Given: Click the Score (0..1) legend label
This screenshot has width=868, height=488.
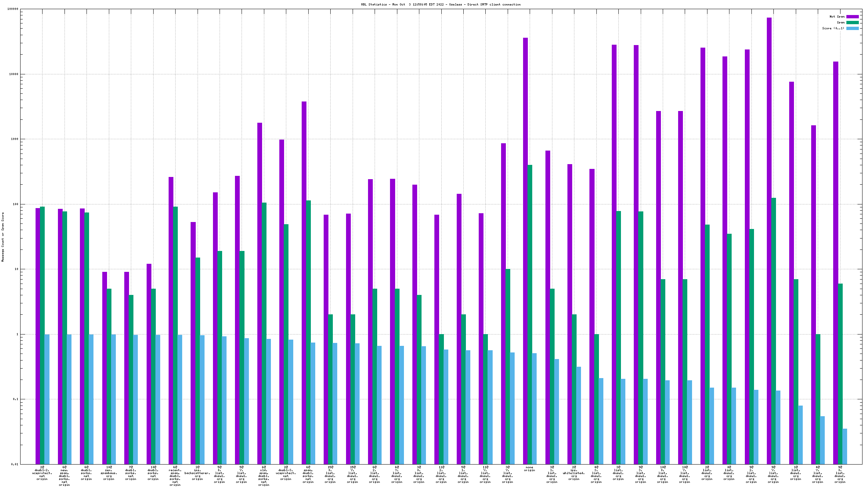Looking at the screenshot, I should [x=833, y=28].
